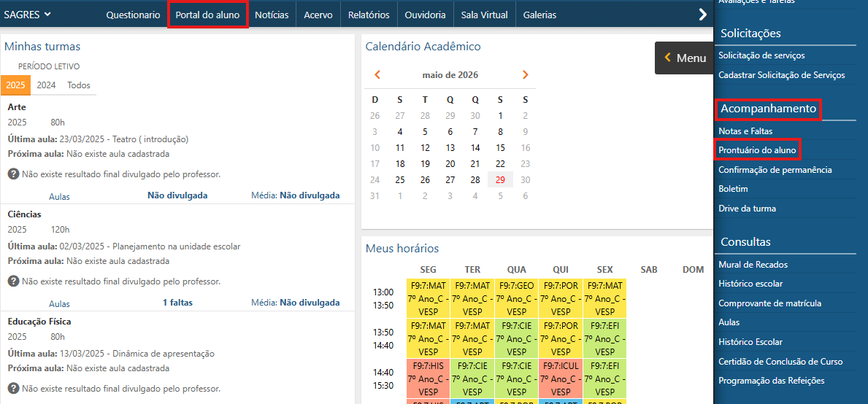The height and width of the screenshot is (404, 868).
Task: Open the Sala Virtual menu item
Action: [x=485, y=15]
